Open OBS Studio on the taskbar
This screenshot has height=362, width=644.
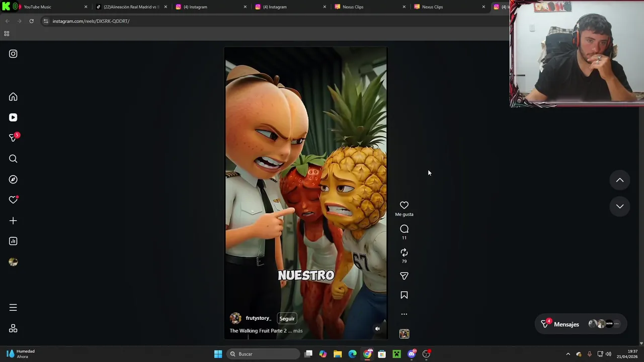(426, 354)
